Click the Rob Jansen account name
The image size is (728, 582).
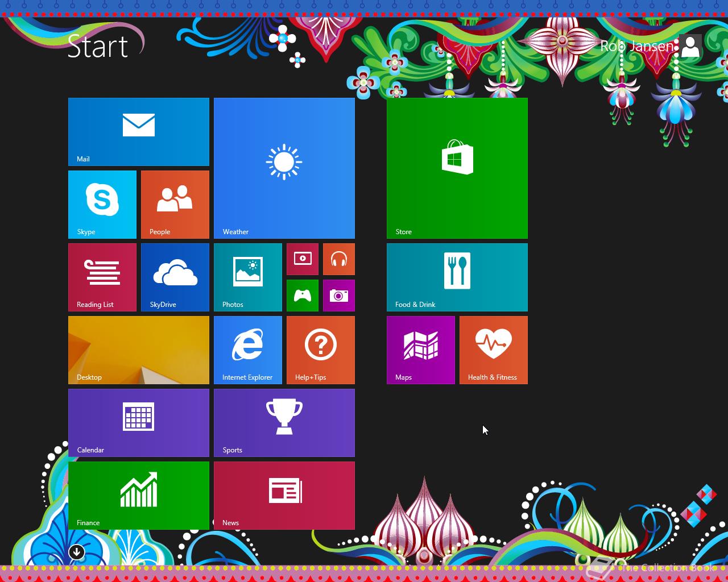pos(637,46)
